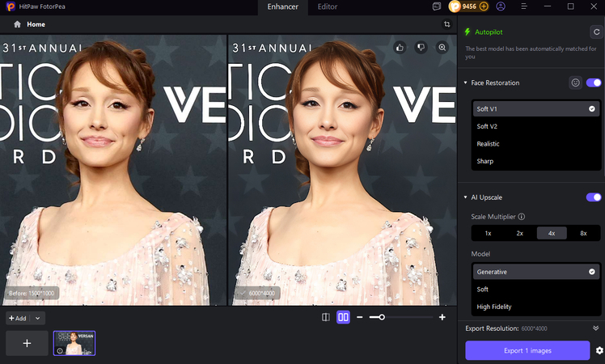This screenshot has height=364, width=605.
Task: Click thumbs up on the enhanced preview
Action: point(400,48)
